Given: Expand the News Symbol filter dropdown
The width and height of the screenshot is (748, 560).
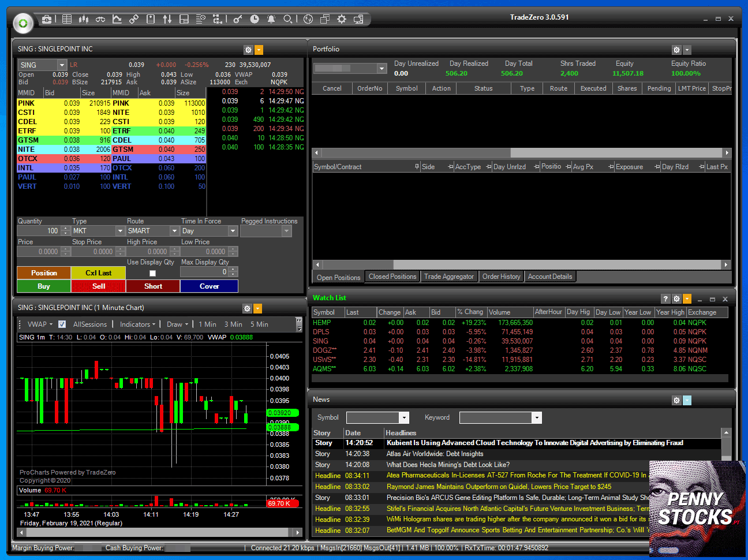Looking at the screenshot, I should pos(404,417).
